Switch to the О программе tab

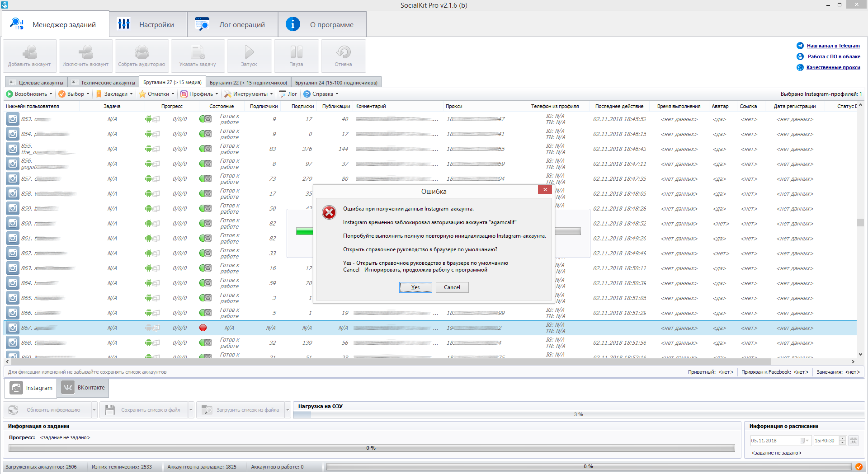coord(322,24)
